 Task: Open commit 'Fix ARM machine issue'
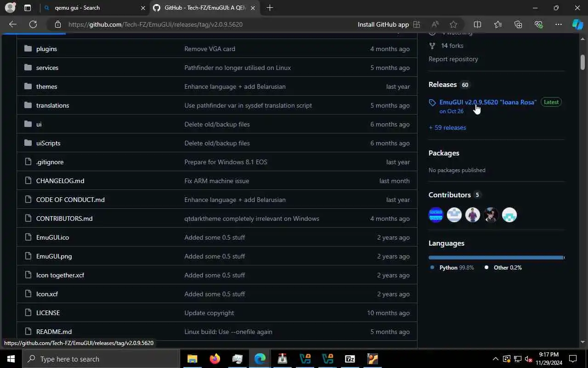(216, 181)
